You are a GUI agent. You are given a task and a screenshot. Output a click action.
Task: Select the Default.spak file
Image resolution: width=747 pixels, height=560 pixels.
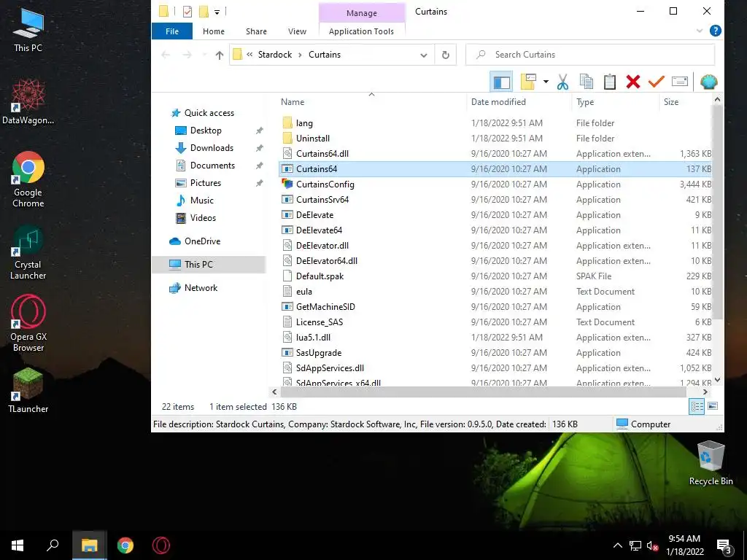(x=320, y=276)
